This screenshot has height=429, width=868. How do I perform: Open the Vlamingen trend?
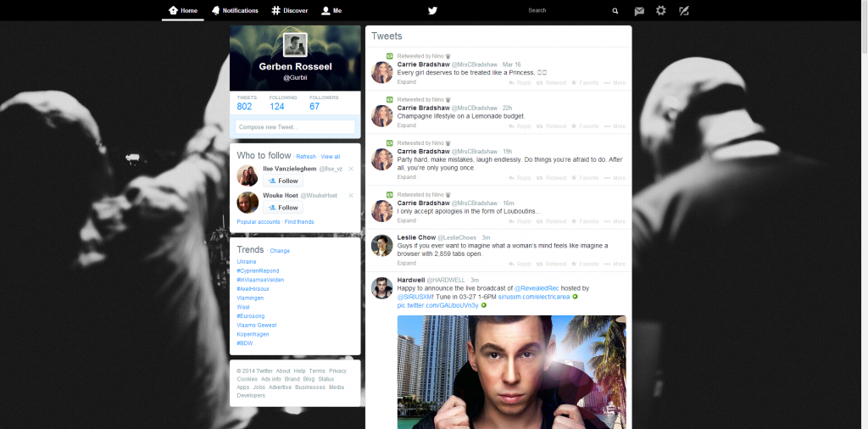pos(250,298)
